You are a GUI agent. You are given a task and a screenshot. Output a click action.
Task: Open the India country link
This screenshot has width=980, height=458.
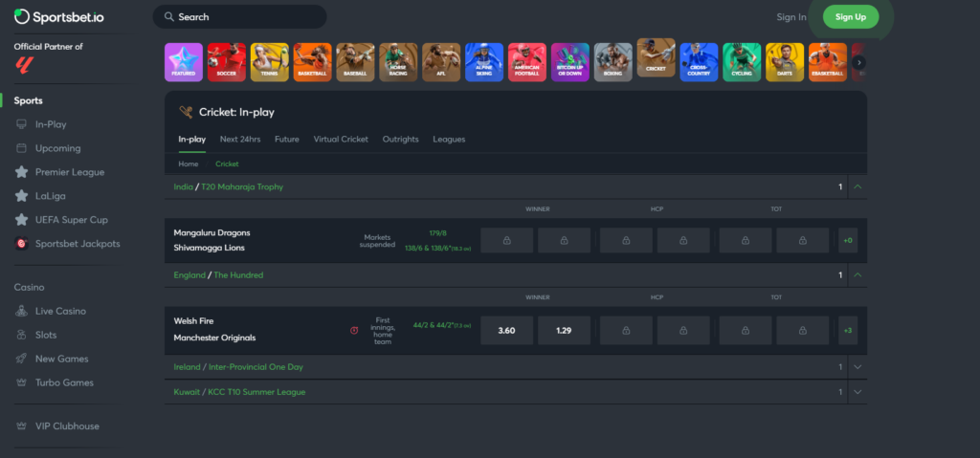(x=183, y=186)
